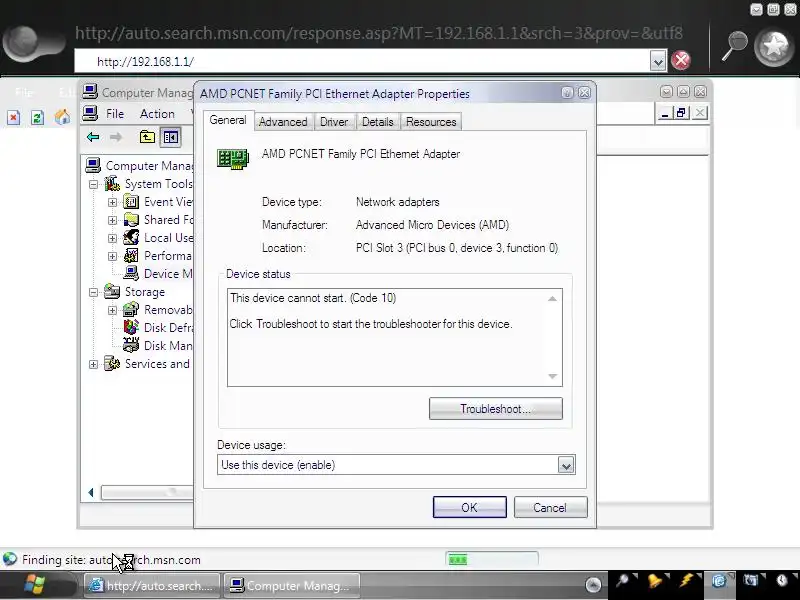Click Computer Management Back arrow
This screenshot has width=800, height=600.
[x=93, y=137]
